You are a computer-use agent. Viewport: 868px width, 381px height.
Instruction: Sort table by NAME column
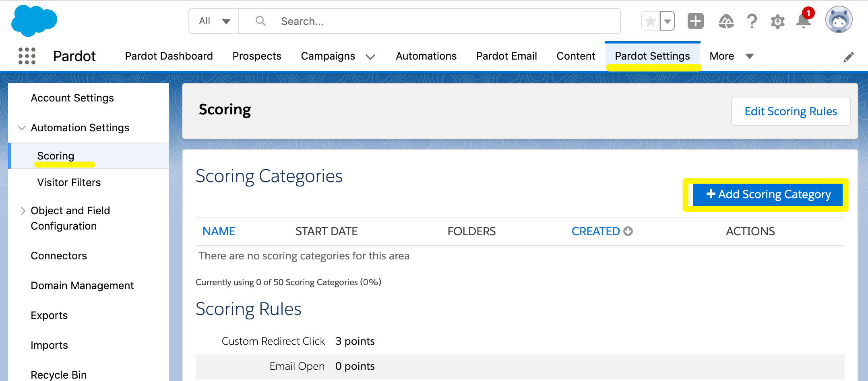click(x=219, y=231)
